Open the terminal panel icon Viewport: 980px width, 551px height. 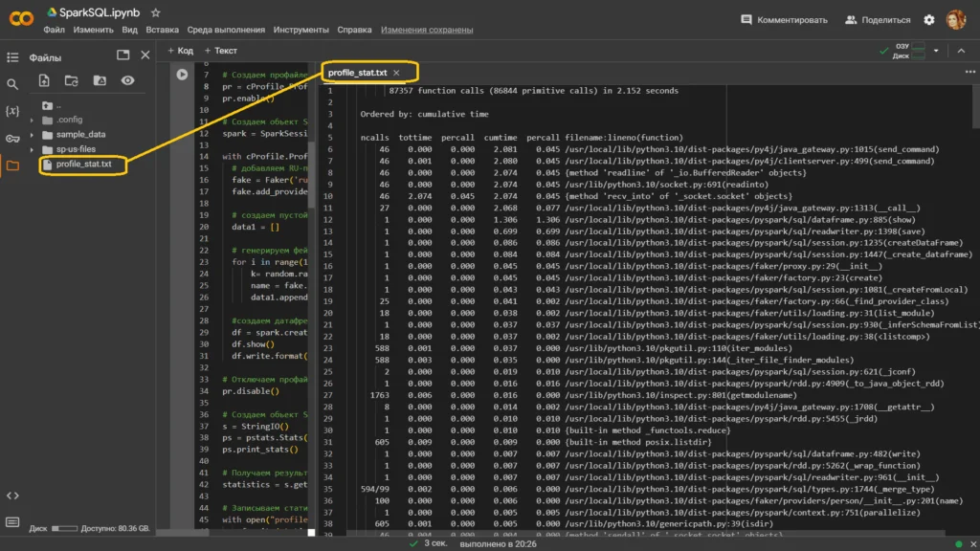point(12,522)
